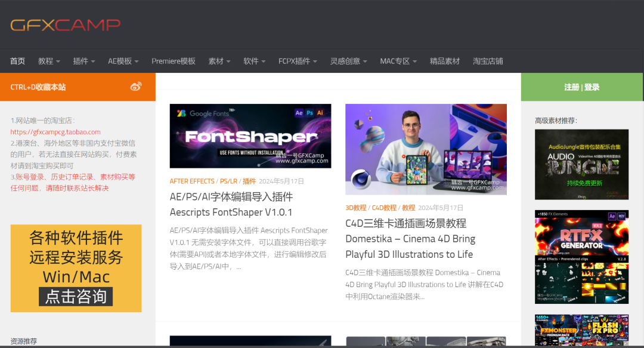Click the orange 插件 category tag
Image resolution: width=644 pixels, height=348 pixels.
[249, 181]
